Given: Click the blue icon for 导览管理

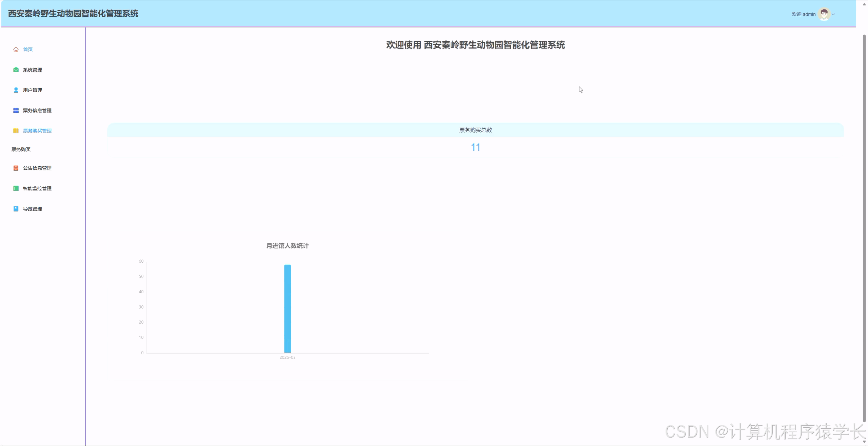Looking at the screenshot, I should coord(16,209).
